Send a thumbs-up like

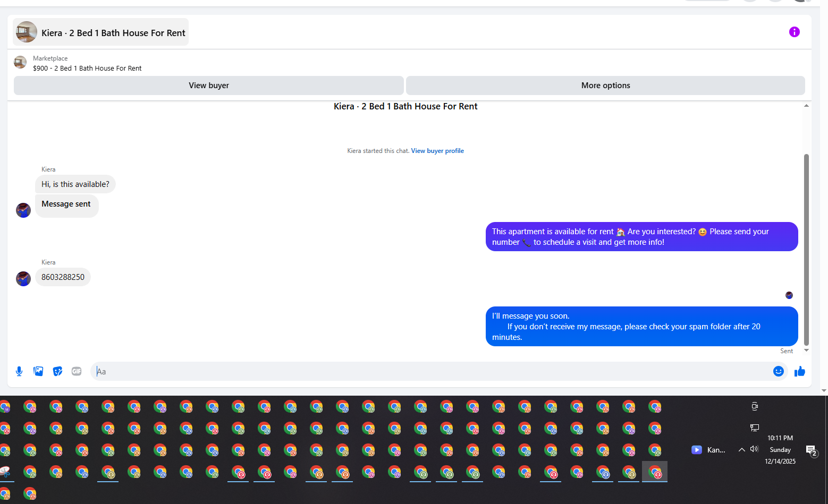point(800,371)
